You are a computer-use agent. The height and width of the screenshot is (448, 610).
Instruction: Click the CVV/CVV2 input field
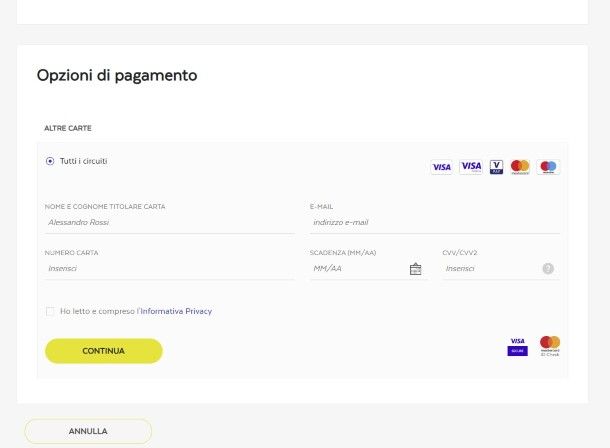tap(489, 268)
